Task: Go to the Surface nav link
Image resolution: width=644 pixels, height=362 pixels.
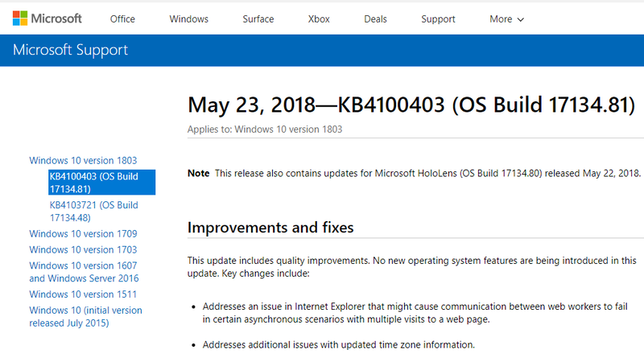Action: pos(258,19)
